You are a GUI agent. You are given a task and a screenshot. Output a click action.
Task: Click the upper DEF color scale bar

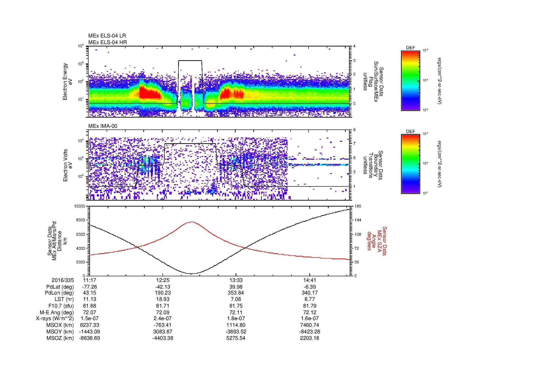[410, 80]
